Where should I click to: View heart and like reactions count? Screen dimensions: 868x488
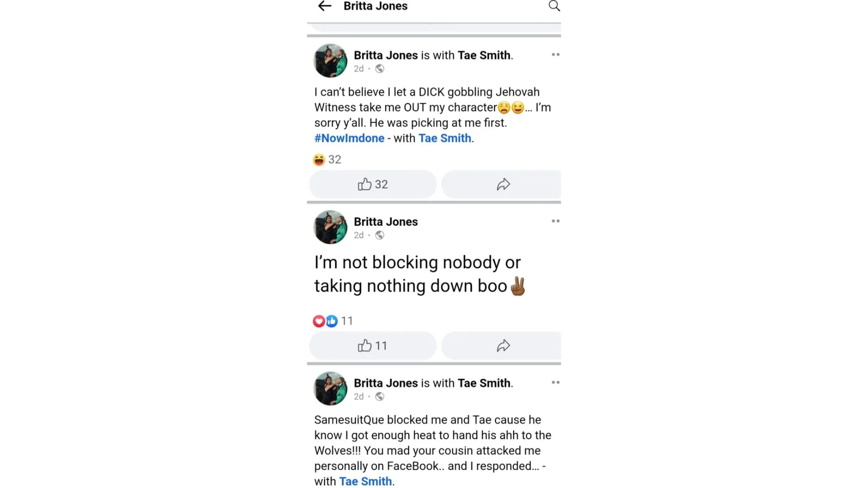(x=333, y=321)
